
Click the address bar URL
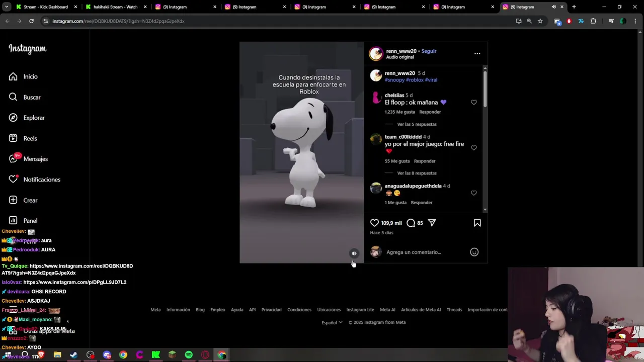point(118,21)
